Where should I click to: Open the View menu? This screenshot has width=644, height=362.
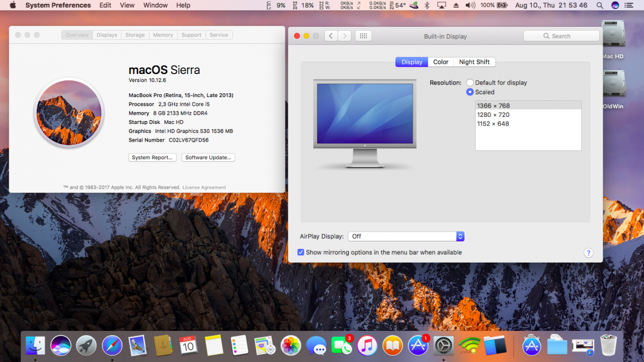click(127, 5)
